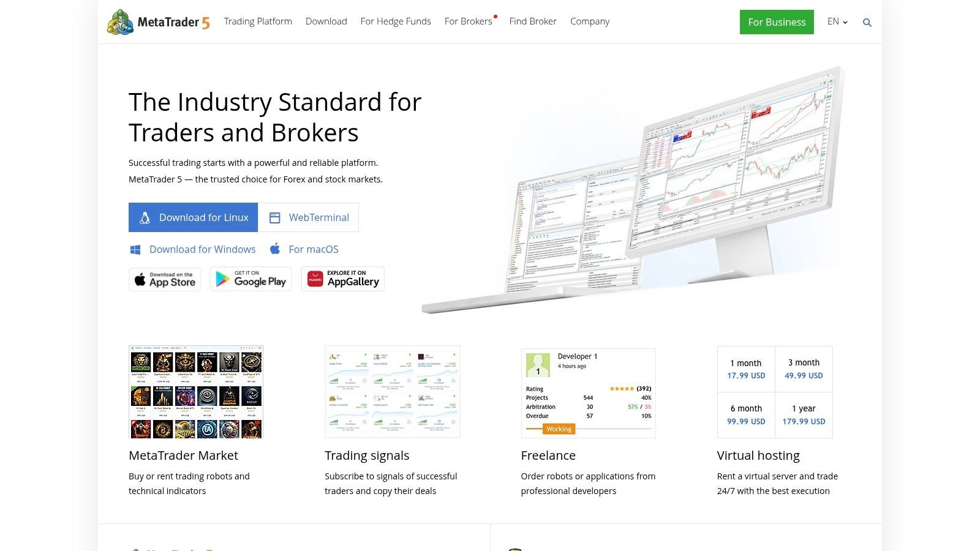Click the WebTerminal button
Image resolution: width=980 pixels, height=551 pixels.
coord(308,217)
